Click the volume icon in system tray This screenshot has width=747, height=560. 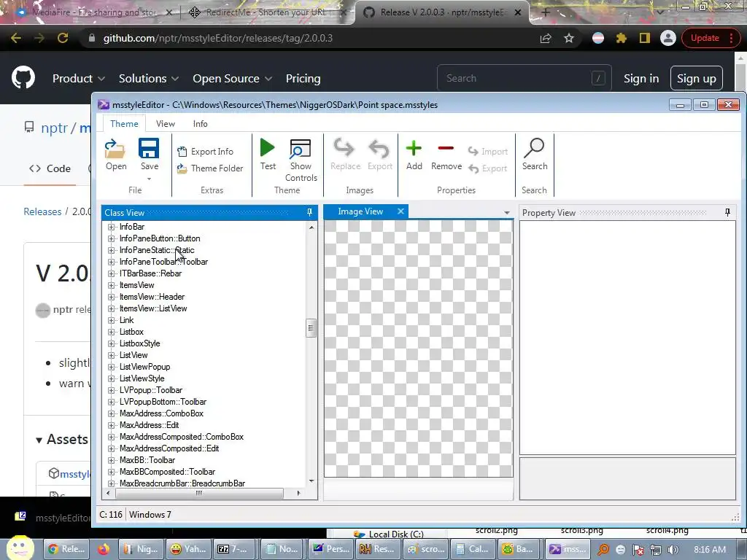(x=673, y=550)
